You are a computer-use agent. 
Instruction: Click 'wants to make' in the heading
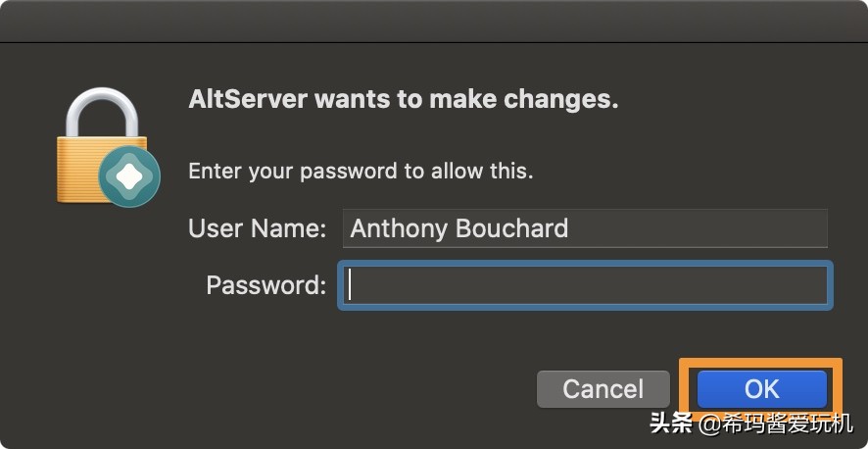coord(411,100)
